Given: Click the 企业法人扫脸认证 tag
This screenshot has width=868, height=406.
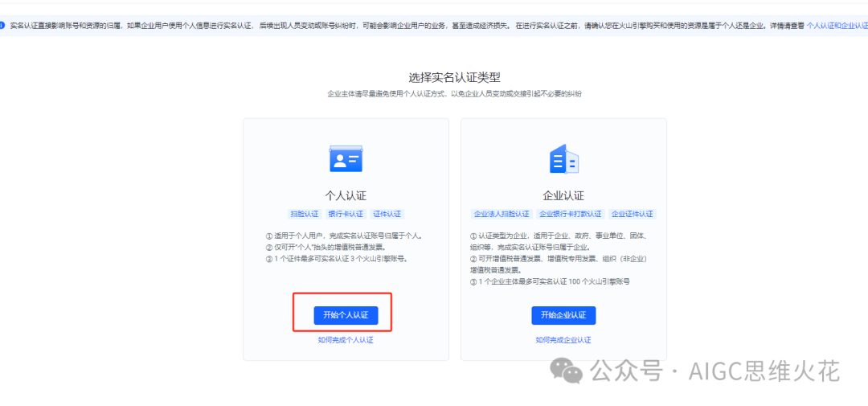Looking at the screenshot, I should point(501,214).
